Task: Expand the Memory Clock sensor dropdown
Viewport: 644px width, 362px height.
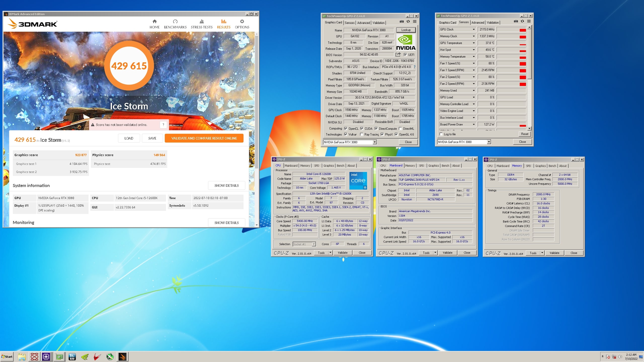Action: [x=474, y=36]
